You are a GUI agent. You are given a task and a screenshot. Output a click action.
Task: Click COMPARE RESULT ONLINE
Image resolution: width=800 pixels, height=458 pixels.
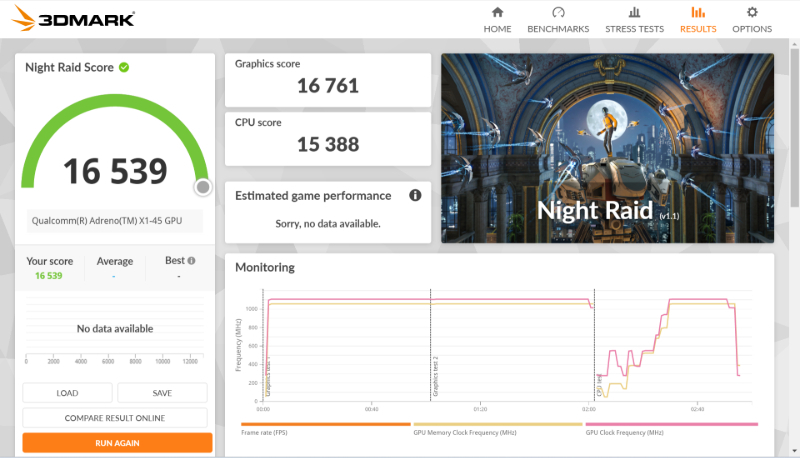pyautogui.click(x=115, y=418)
